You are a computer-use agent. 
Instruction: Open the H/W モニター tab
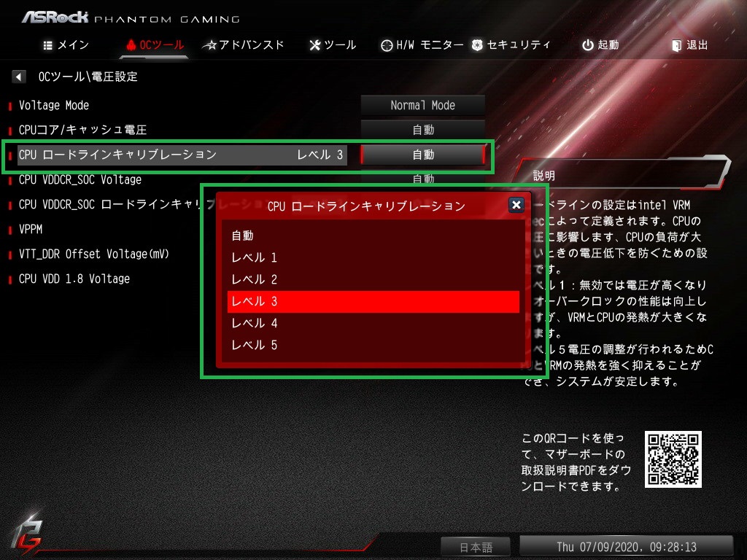point(422,45)
